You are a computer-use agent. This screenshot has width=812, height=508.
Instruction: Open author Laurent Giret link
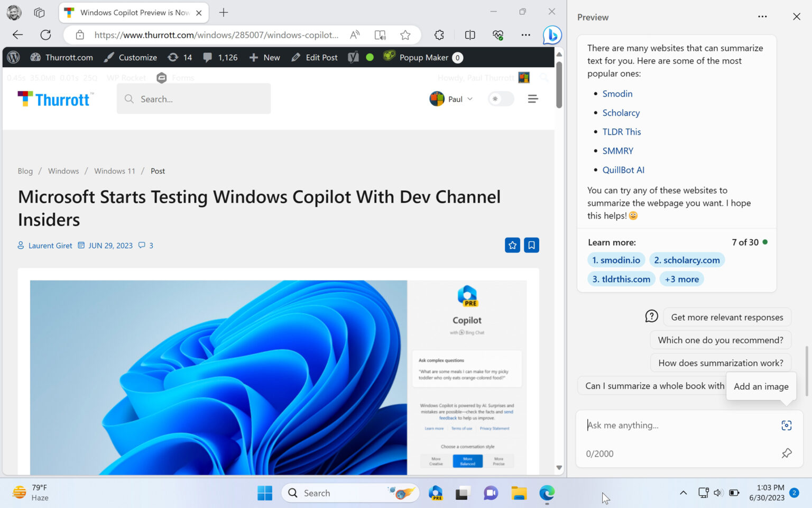(50, 246)
